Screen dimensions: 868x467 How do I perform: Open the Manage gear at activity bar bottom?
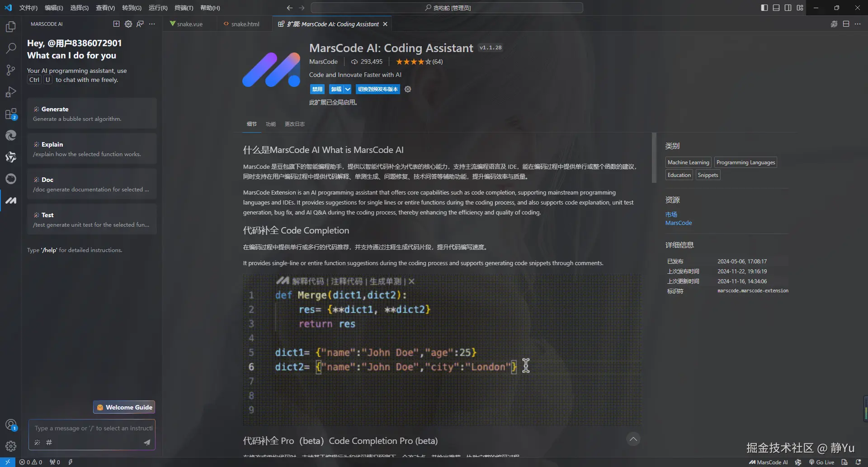[x=11, y=446]
